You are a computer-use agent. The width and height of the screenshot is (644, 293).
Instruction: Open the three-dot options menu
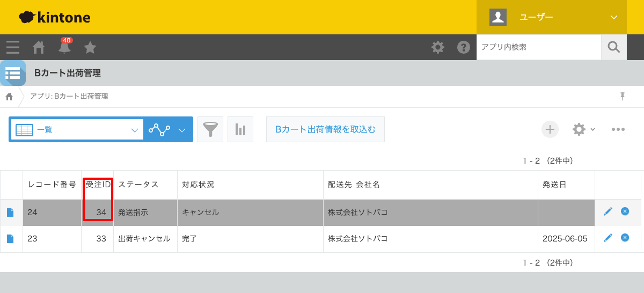coord(618,129)
